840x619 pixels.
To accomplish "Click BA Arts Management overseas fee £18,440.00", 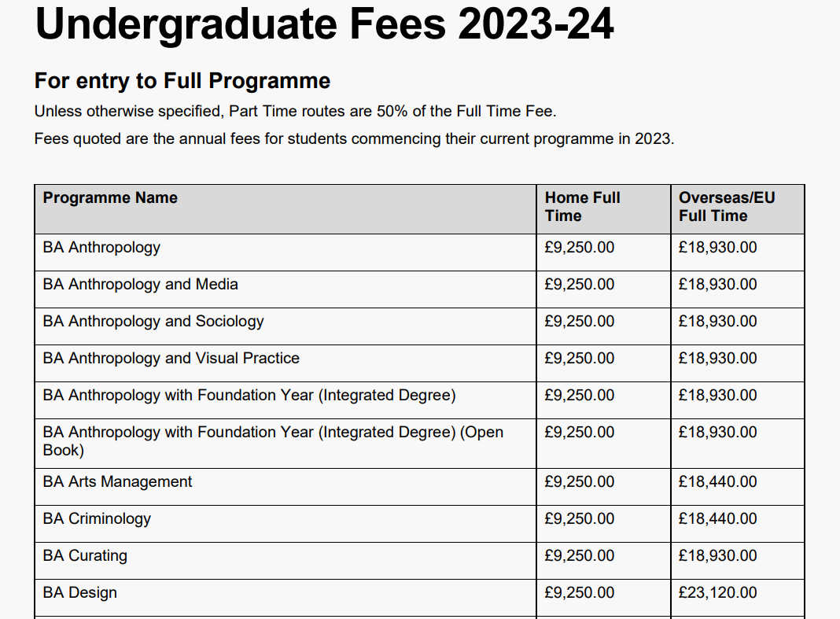I will coord(718,482).
